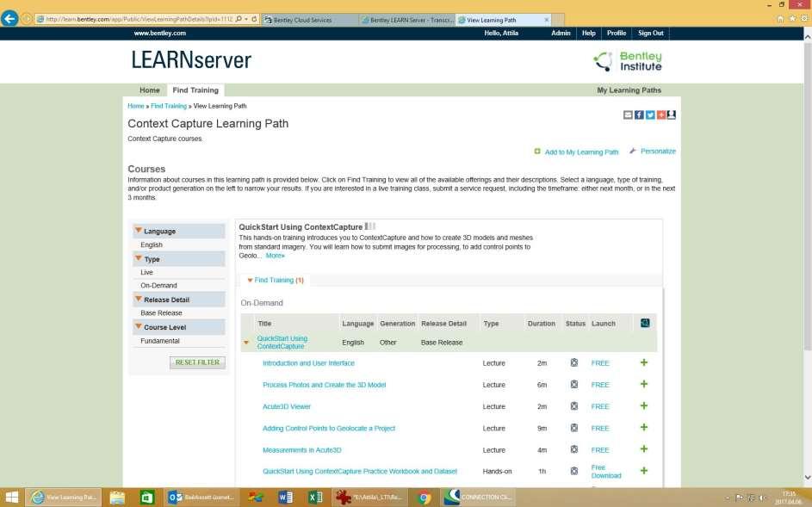Add Acute3D Viewer lecture using green plus
Image resolution: width=812 pixels, height=507 pixels.
click(644, 406)
